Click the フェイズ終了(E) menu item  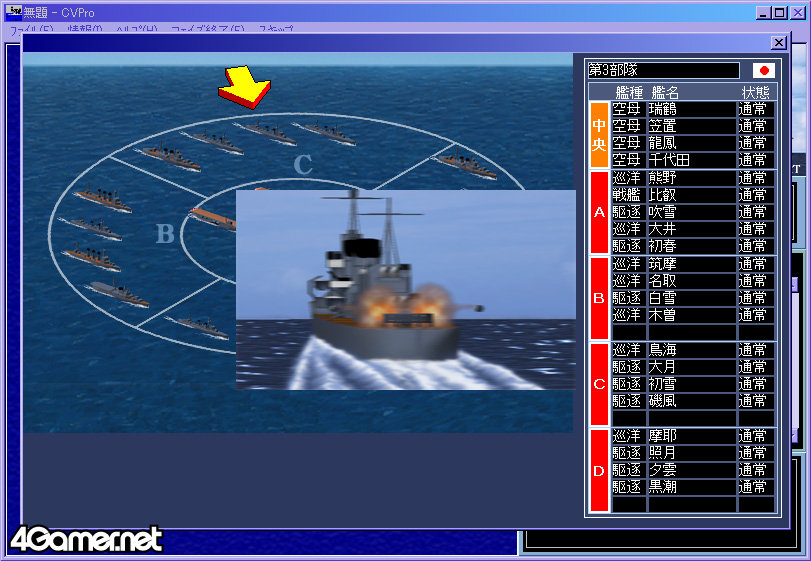pos(207,29)
